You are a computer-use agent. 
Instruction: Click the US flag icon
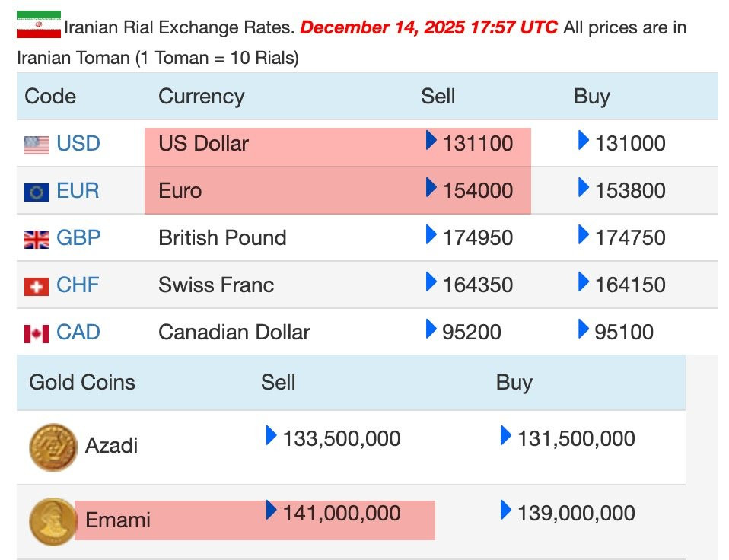(x=37, y=145)
